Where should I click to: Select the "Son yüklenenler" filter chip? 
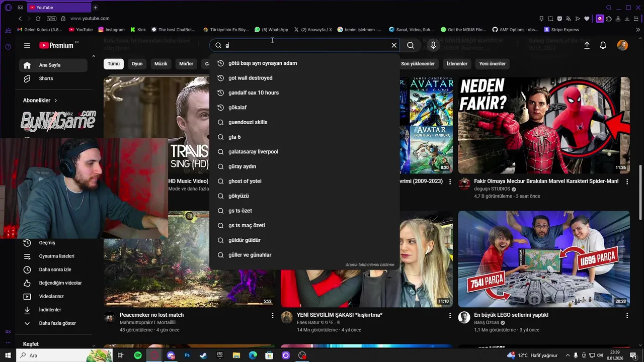(418, 64)
